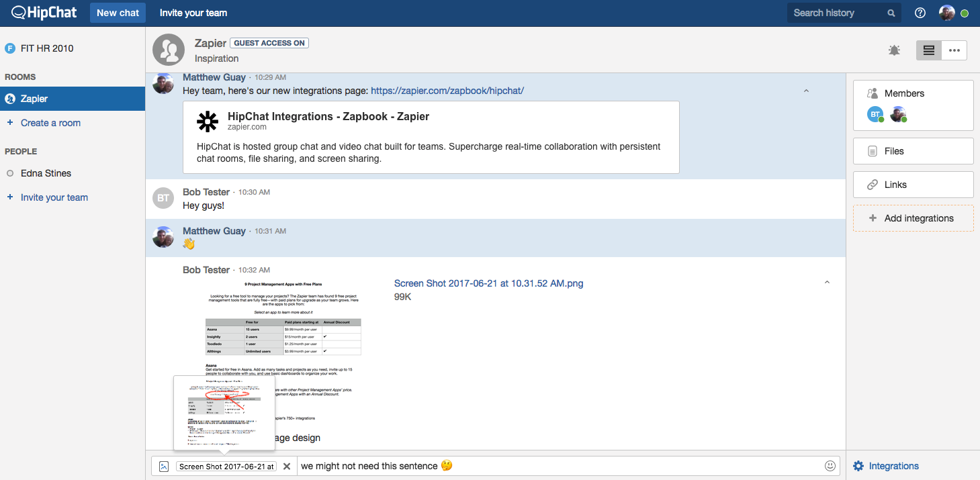Click the Zapier asterisk logo in preview
Screen dimensions: 980x480
click(208, 121)
